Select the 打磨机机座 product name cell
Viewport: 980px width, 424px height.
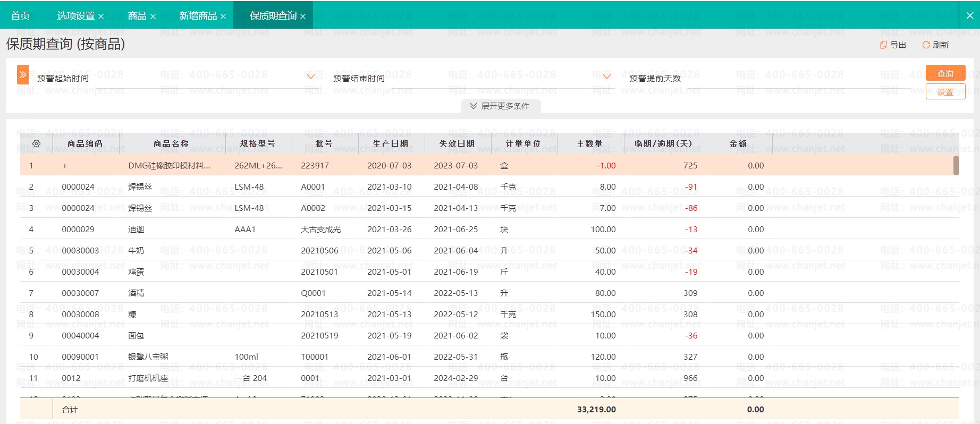coord(148,378)
